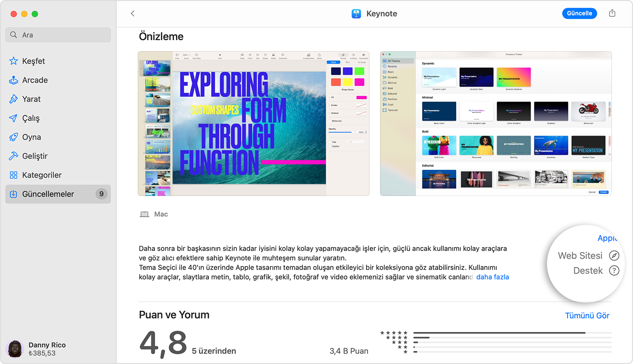Open the theme chooser preview screenshot
The width and height of the screenshot is (633, 364).
pyautogui.click(x=496, y=123)
